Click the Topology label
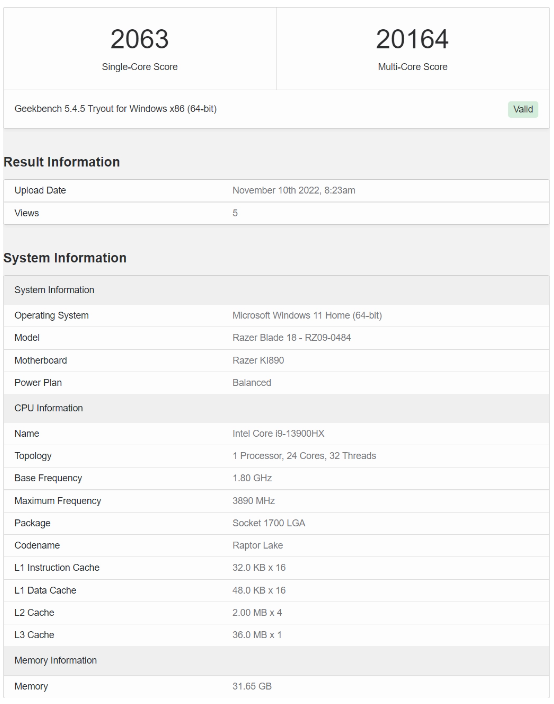 (x=33, y=456)
